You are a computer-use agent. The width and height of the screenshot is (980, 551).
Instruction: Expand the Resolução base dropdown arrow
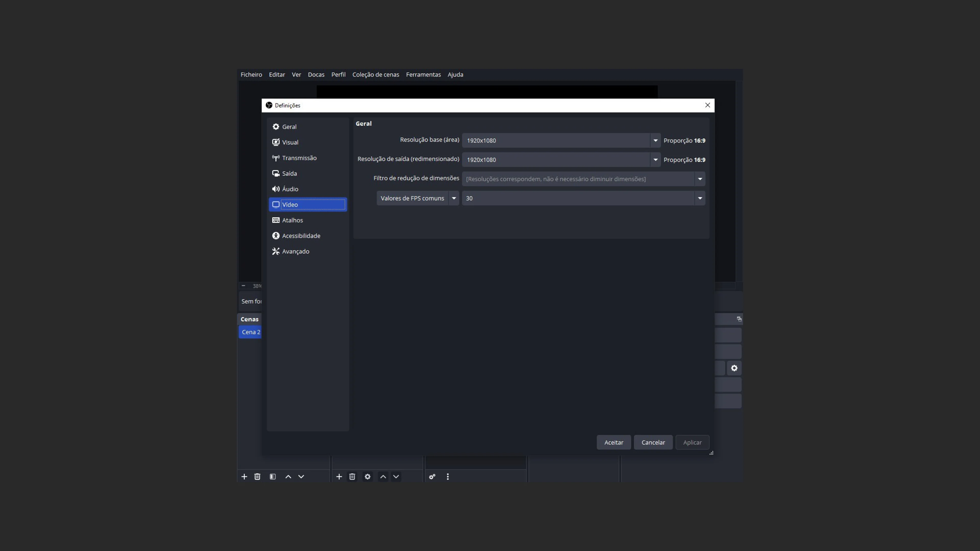click(655, 140)
